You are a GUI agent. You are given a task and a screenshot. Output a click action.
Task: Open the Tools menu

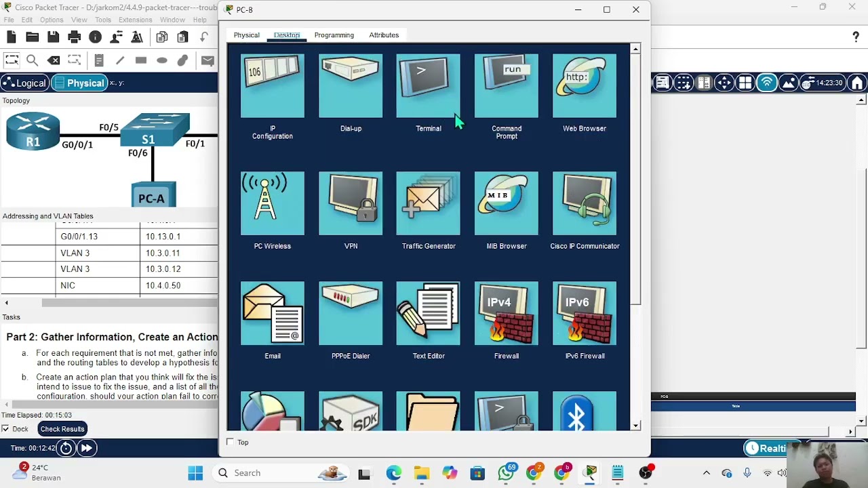coord(103,20)
